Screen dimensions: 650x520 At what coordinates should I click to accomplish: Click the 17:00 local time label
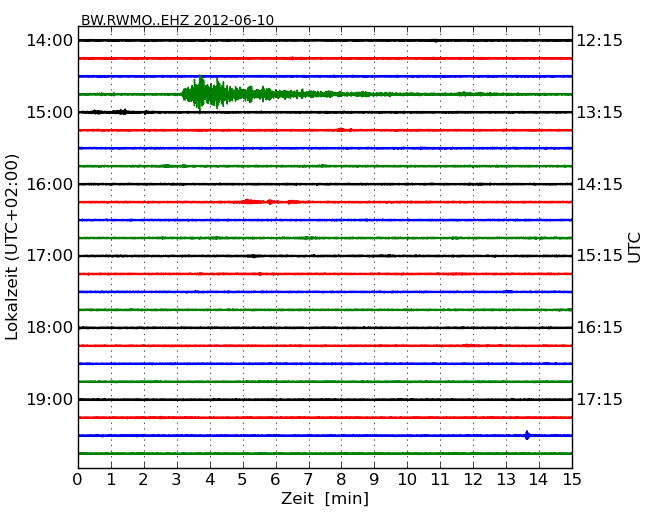pos(49,255)
